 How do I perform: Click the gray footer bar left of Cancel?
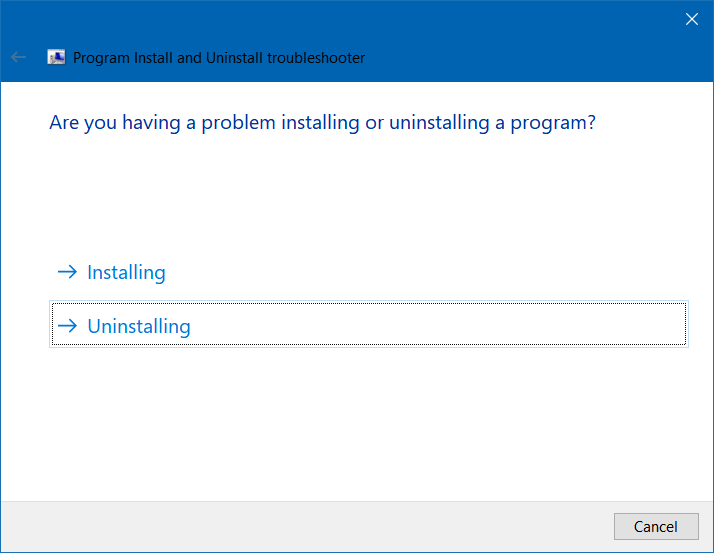coord(300,526)
